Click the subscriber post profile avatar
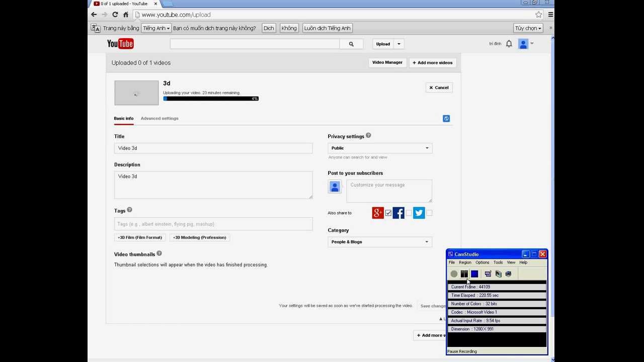The height and width of the screenshot is (362, 644). pos(335,187)
